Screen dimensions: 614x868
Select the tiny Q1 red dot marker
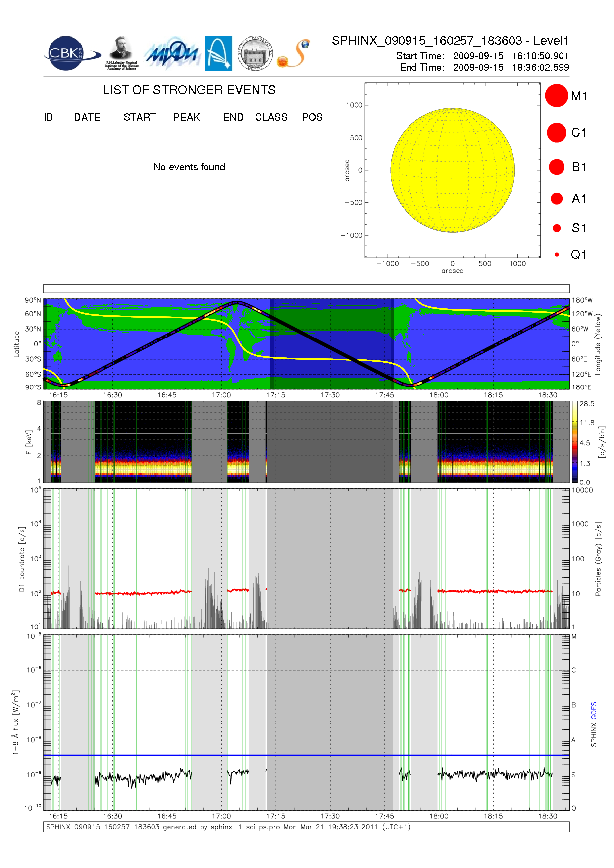point(557,255)
